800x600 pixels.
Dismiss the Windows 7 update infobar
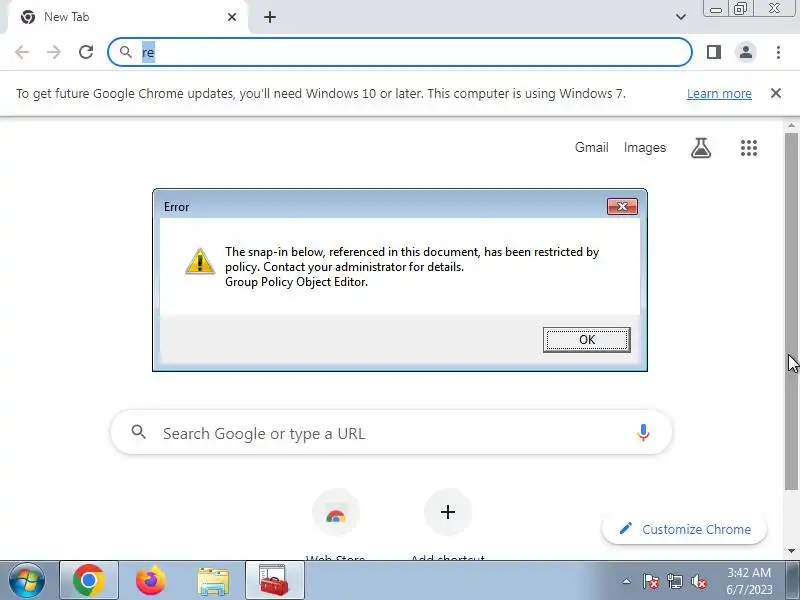coord(776,93)
